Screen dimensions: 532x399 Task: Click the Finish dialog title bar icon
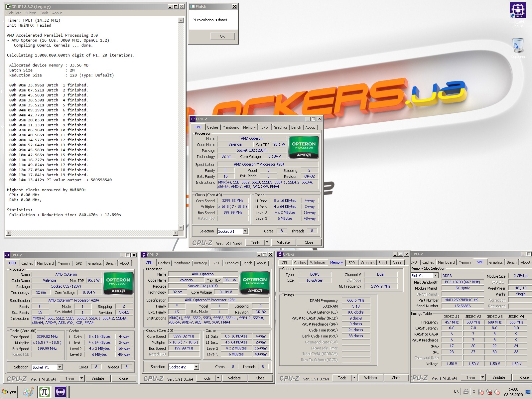[x=192, y=6]
